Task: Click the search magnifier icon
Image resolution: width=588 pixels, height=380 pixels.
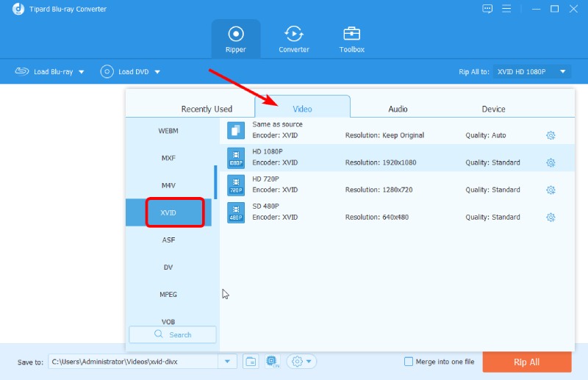Action: point(159,334)
